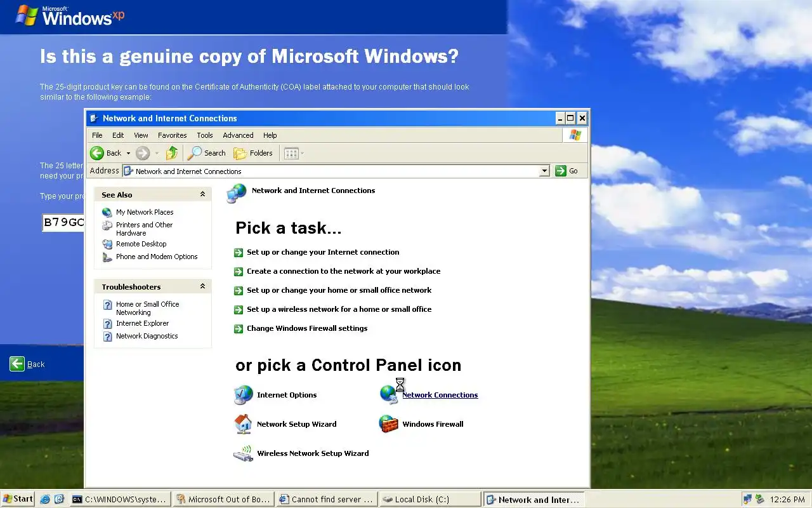Switch to Local Disk (C:) taskbar item
Viewport: 812px width, 508px height.
coord(430,499)
